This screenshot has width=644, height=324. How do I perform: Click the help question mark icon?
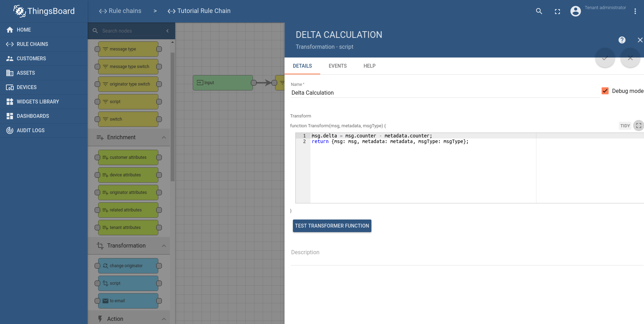pyautogui.click(x=622, y=40)
